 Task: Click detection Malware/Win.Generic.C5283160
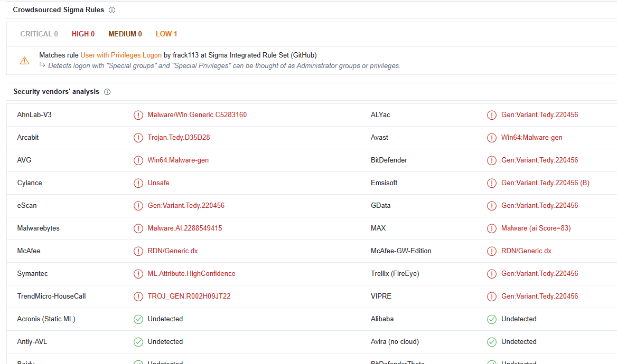pos(197,115)
